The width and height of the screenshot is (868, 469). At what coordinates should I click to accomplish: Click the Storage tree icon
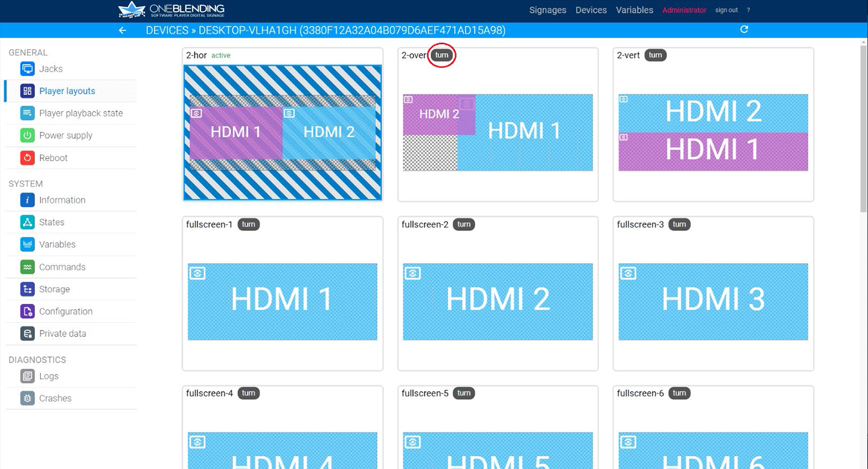[27, 289]
